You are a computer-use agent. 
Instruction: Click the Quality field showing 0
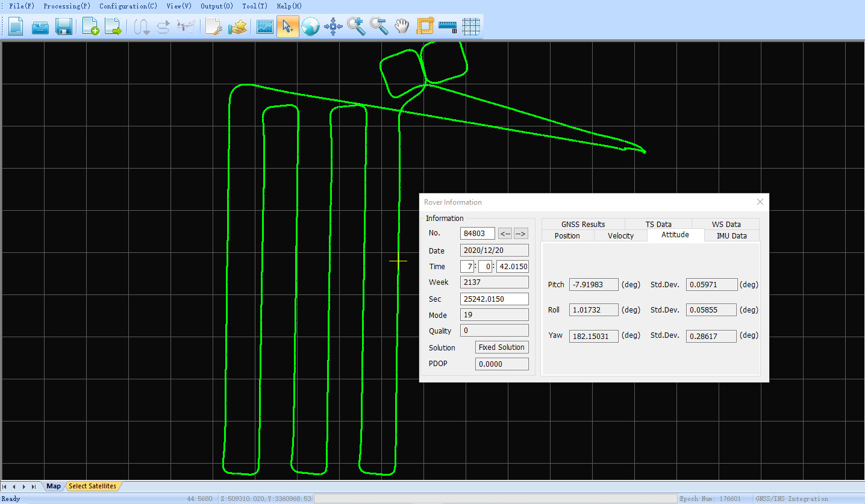(x=495, y=331)
